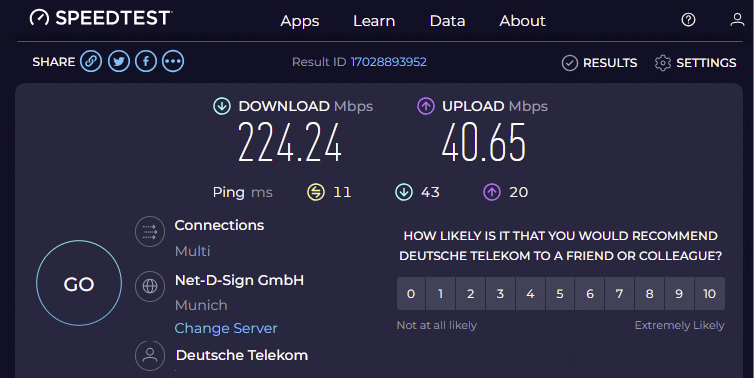The width and height of the screenshot is (754, 378).
Task: Share result on Twitter
Action: click(x=119, y=62)
